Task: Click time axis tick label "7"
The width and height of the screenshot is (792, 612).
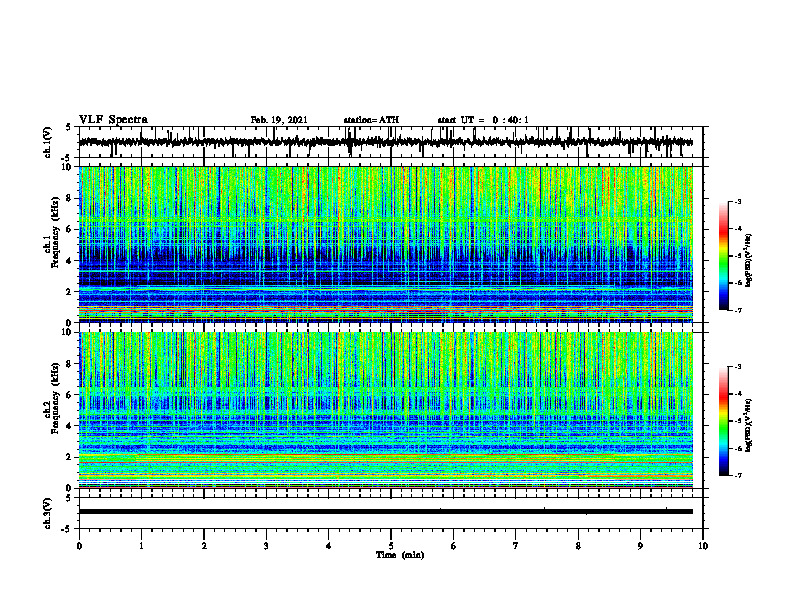Action: [x=516, y=546]
